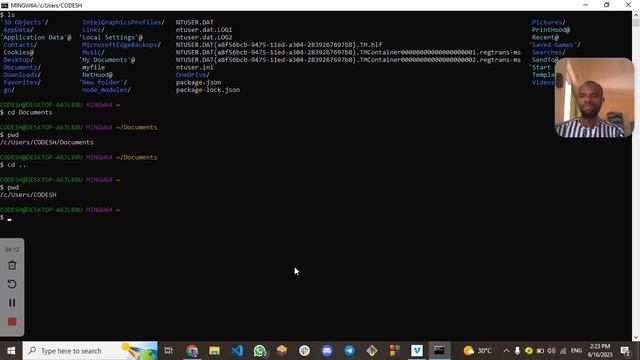
Task: Open Telegram from the taskbar
Action: tap(349, 351)
